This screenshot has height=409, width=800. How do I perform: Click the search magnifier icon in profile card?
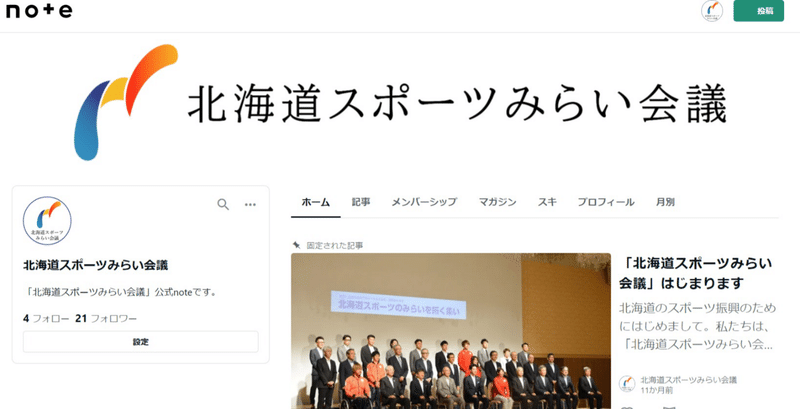pyautogui.click(x=223, y=204)
